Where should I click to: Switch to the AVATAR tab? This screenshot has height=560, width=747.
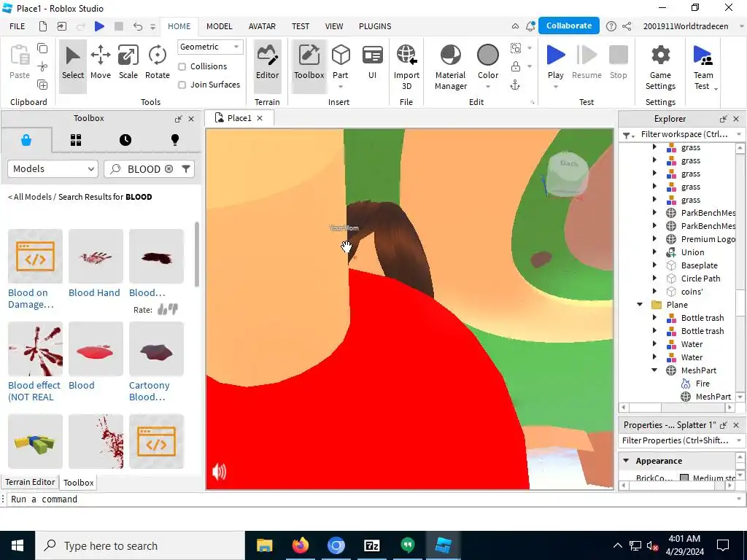[x=262, y=26]
